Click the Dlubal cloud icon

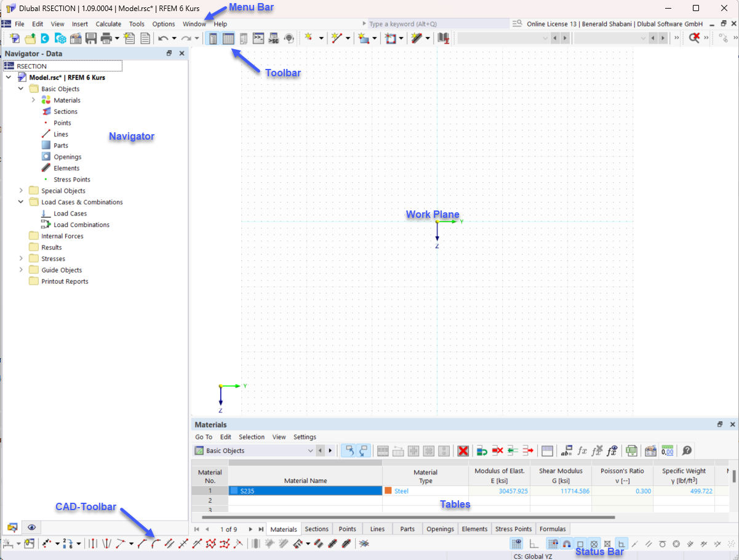(45, 38)
